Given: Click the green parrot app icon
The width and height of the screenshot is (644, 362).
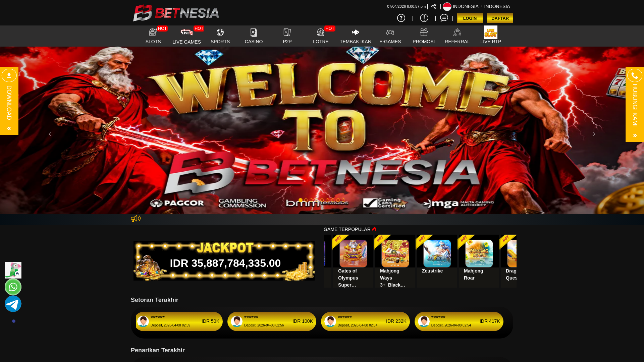Looking at the screenshot, I should [13, 270].
